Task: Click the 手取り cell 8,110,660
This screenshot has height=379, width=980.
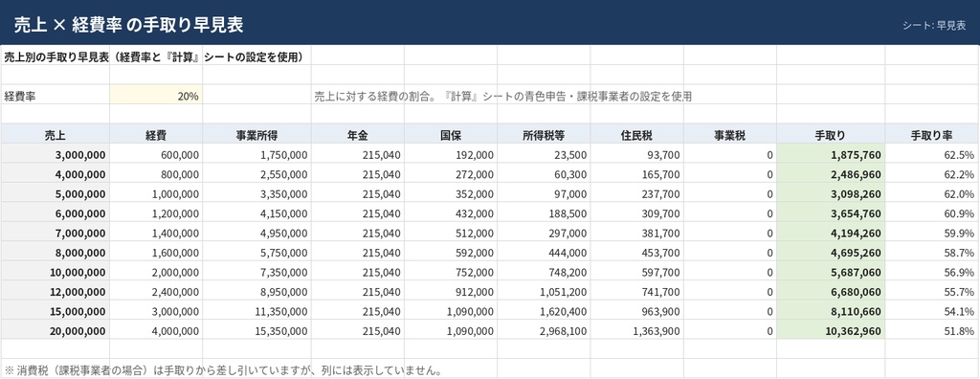Action: (x=831, y=311)
